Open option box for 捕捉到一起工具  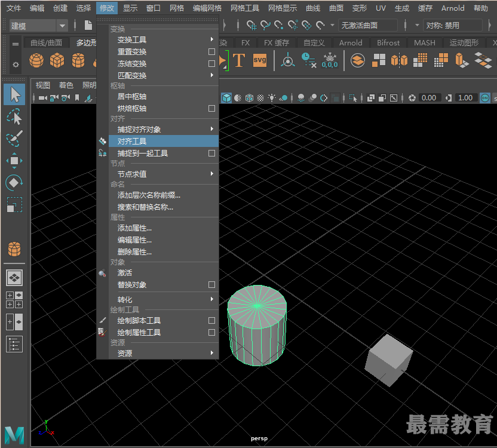pos(211,154)
